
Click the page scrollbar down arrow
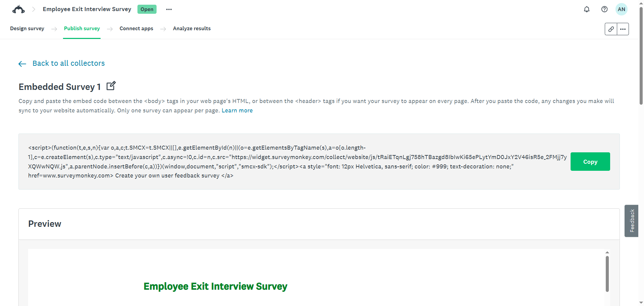(641, 303)
